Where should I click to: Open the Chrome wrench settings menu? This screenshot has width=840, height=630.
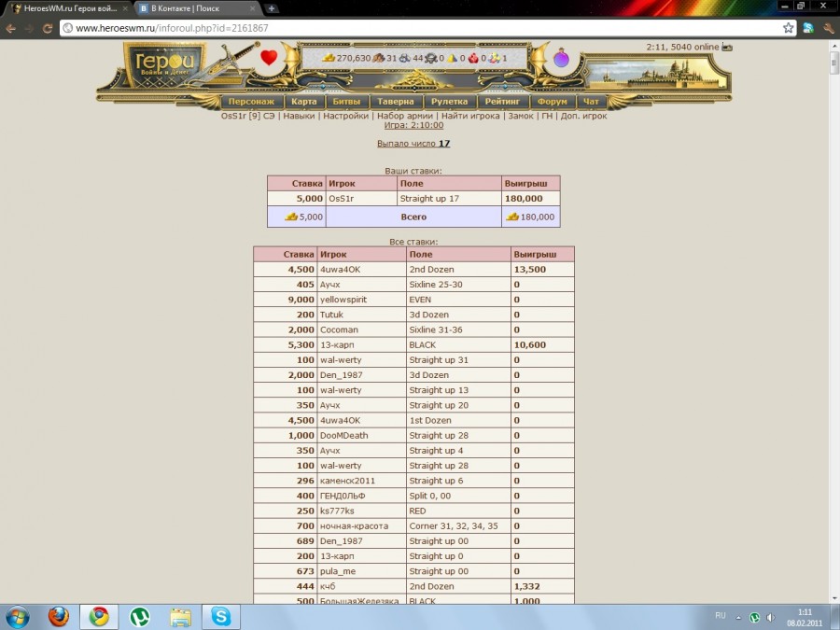tap(828, 28)
